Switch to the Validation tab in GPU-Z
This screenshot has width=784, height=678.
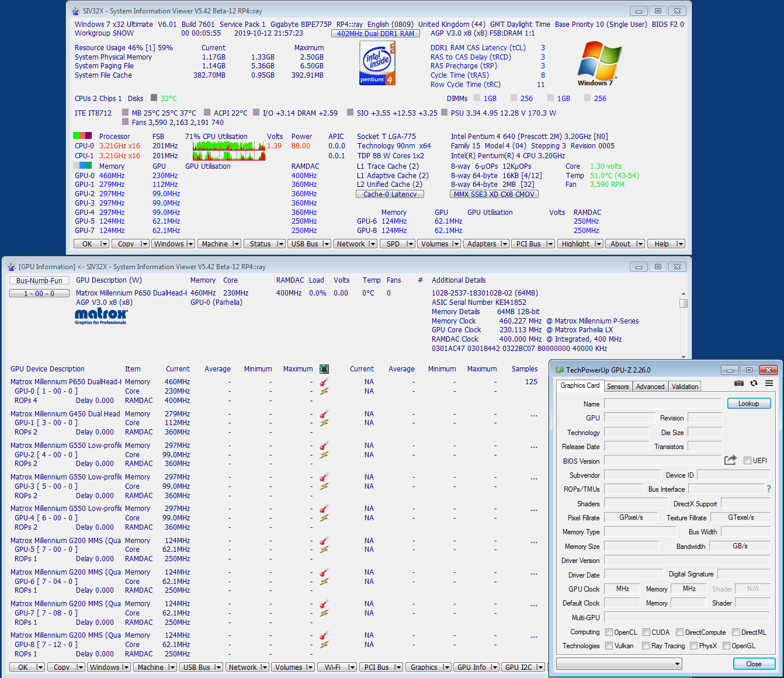(x=685, y=387)
